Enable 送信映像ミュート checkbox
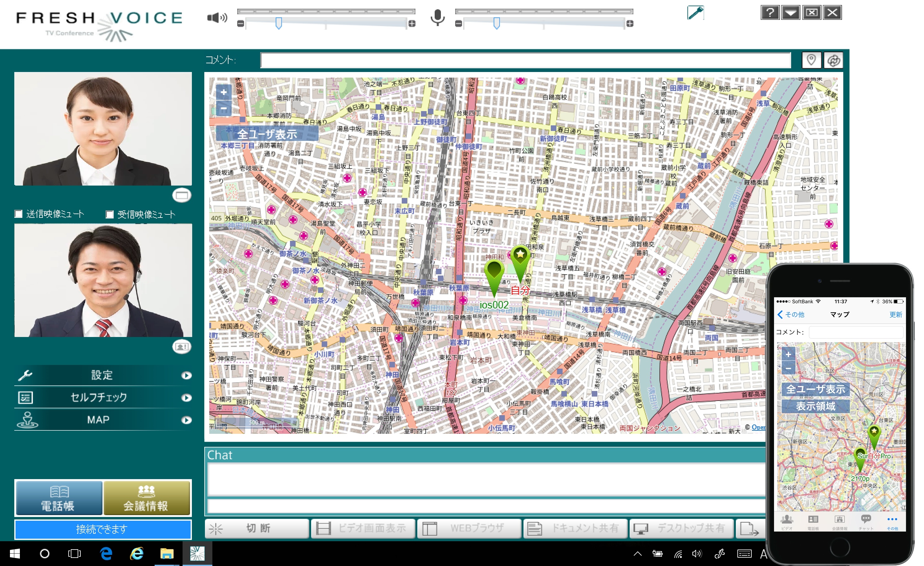This screenshot has height=566, width=924. (x=18, y=214)
